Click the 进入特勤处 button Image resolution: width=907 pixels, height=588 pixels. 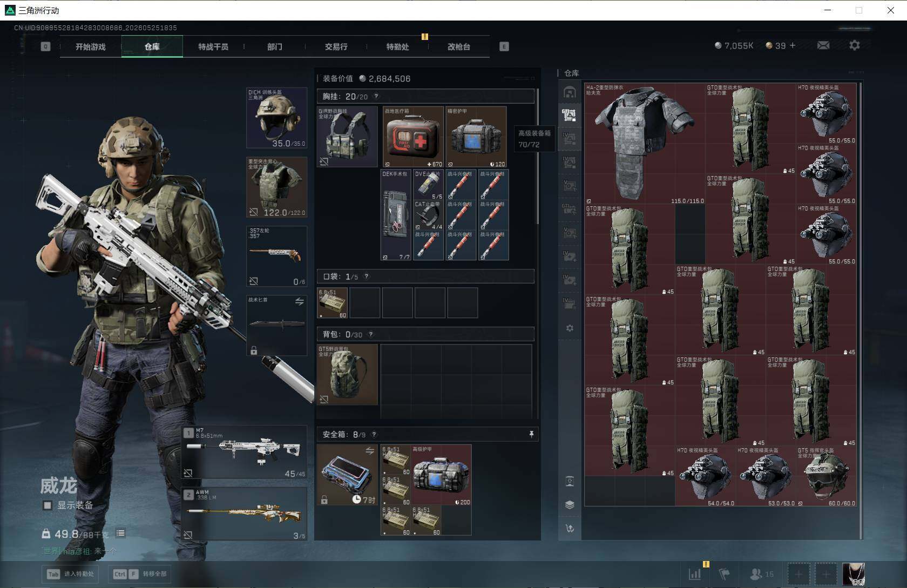[x=70, y=574]
